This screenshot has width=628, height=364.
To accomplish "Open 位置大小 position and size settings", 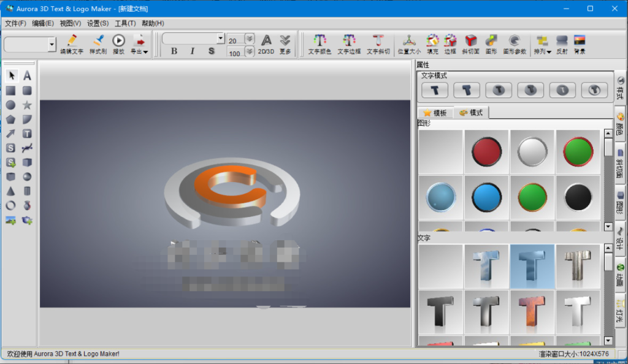I will click(x=409, y=44).
